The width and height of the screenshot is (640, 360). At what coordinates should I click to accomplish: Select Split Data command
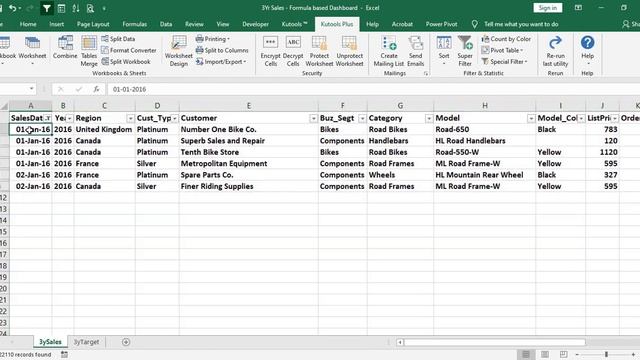pos(118,39)
